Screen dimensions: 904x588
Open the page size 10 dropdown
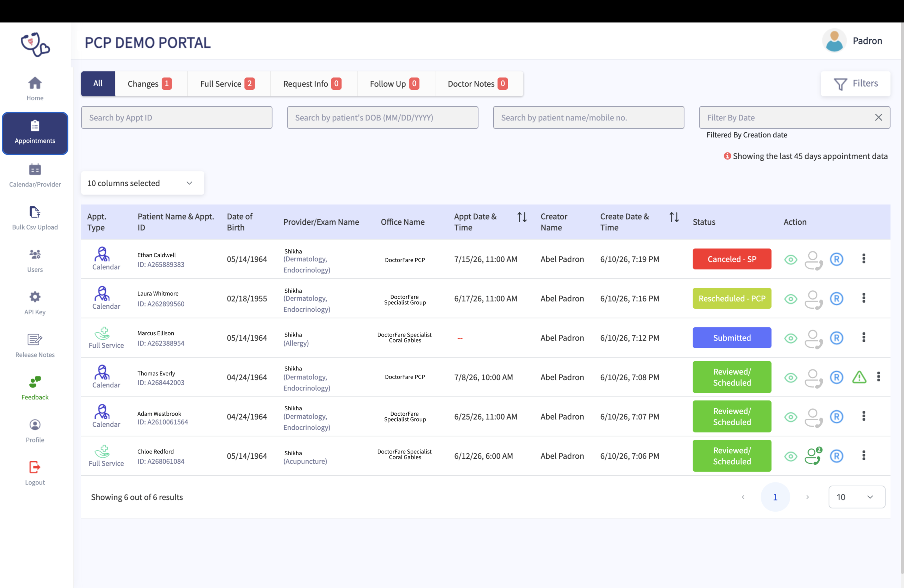(x=857, y=497)
